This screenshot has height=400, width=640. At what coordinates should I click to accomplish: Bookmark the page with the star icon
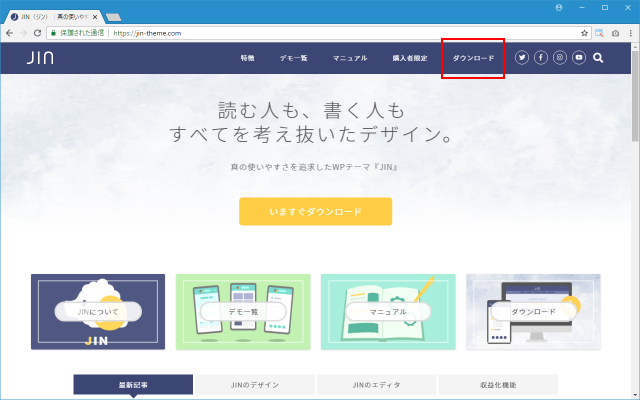(584, 33)
